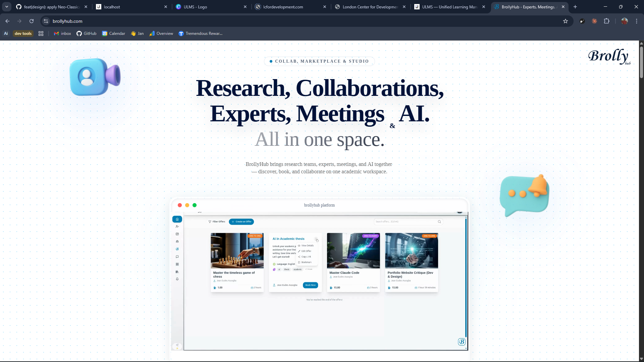This screenshot has height=362, width=644.
Task: Click the Brolly hub logo
Action: click(x=609, y=56)
